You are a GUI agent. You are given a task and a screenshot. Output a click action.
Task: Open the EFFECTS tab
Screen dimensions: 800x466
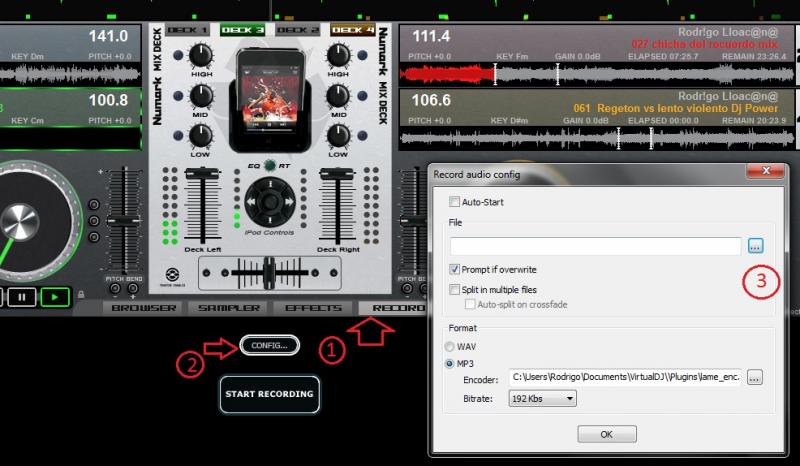click(313, 308)
